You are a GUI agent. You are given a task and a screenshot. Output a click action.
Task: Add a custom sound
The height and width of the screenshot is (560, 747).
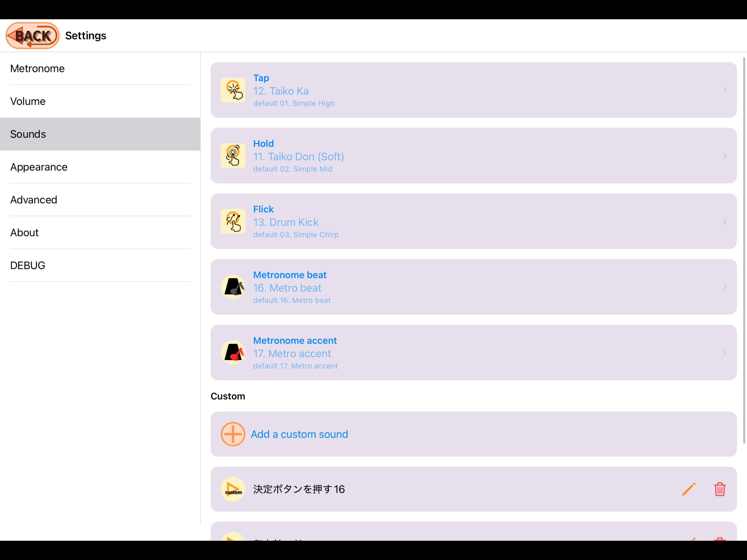point(473,434)
